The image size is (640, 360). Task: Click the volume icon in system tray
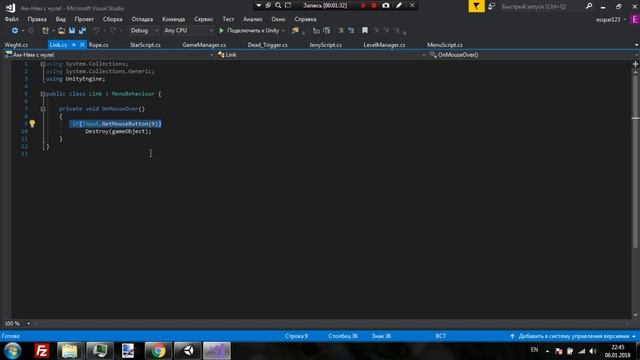click(593, 351)
